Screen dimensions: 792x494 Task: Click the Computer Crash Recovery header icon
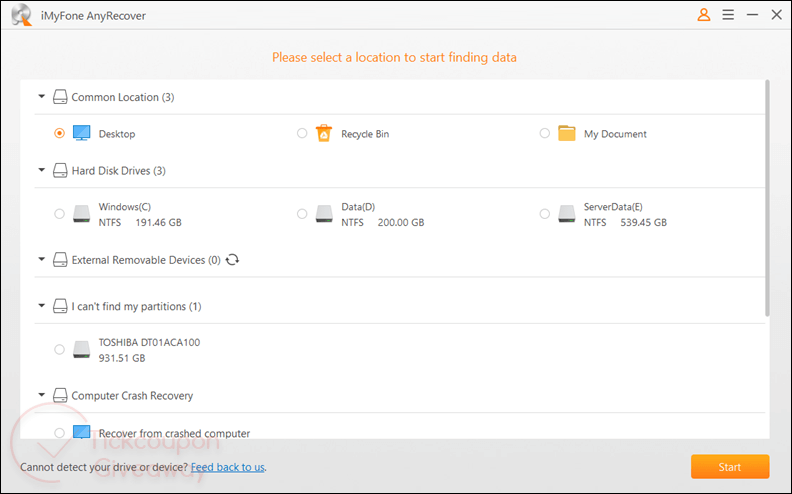60,396
